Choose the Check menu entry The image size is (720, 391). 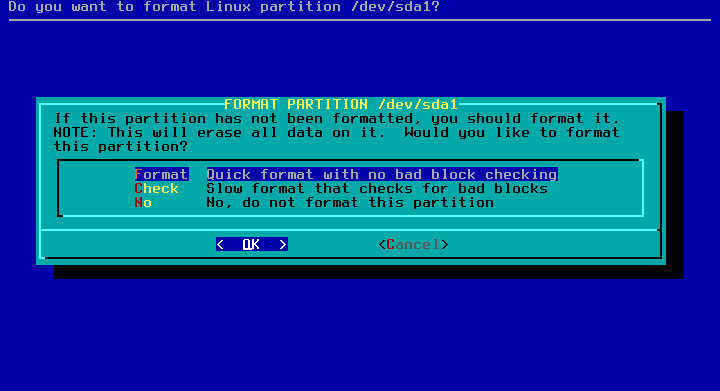pos(156,189)
